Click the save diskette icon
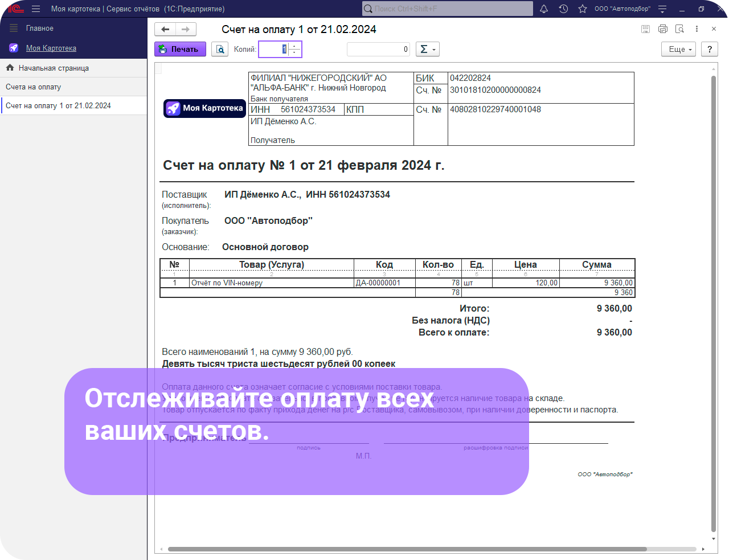729x560 pixels. [x=645, y=29]
